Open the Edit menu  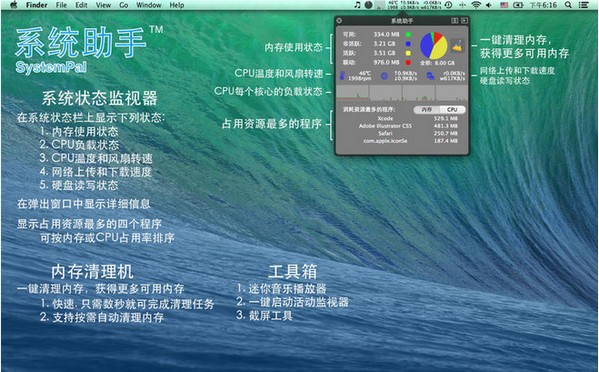point(81,5)
